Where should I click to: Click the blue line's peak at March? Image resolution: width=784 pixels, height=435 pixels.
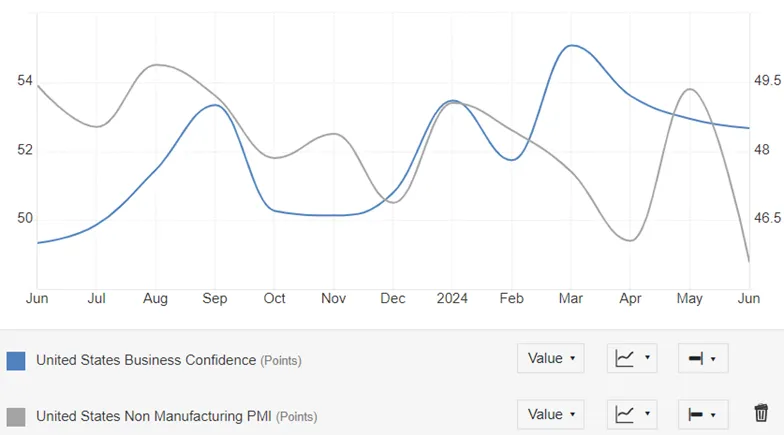(571, 45)
